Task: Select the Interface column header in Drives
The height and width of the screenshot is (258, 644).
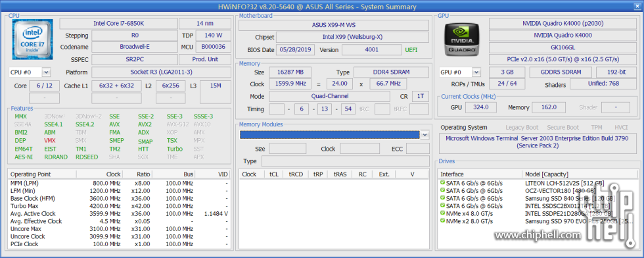Action: pos(480,174)
